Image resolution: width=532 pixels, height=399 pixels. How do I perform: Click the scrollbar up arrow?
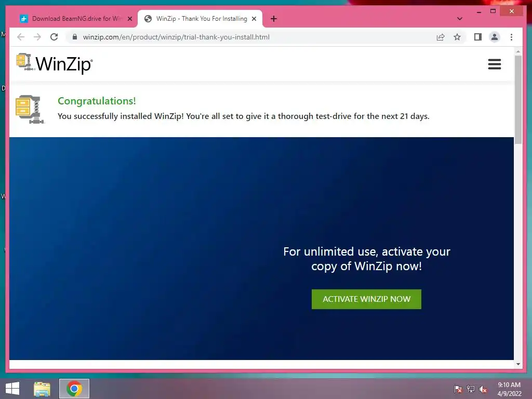(518, 51)
